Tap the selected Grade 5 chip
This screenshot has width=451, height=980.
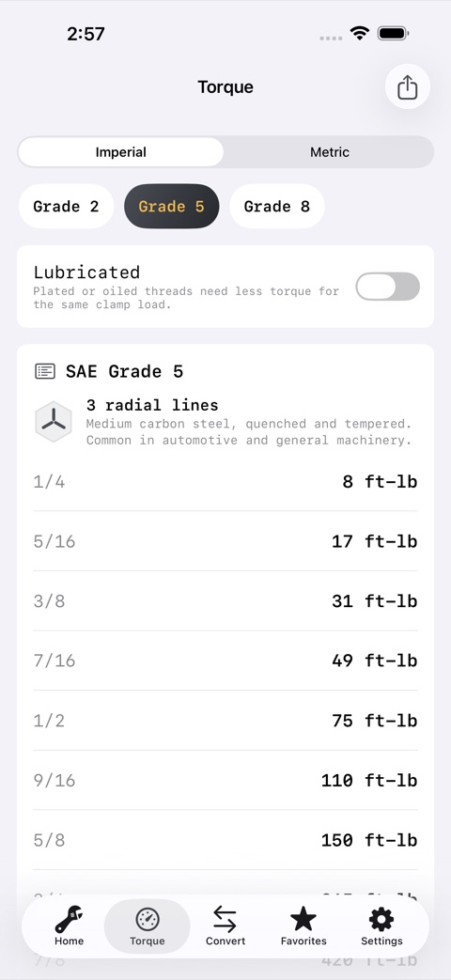172,207
